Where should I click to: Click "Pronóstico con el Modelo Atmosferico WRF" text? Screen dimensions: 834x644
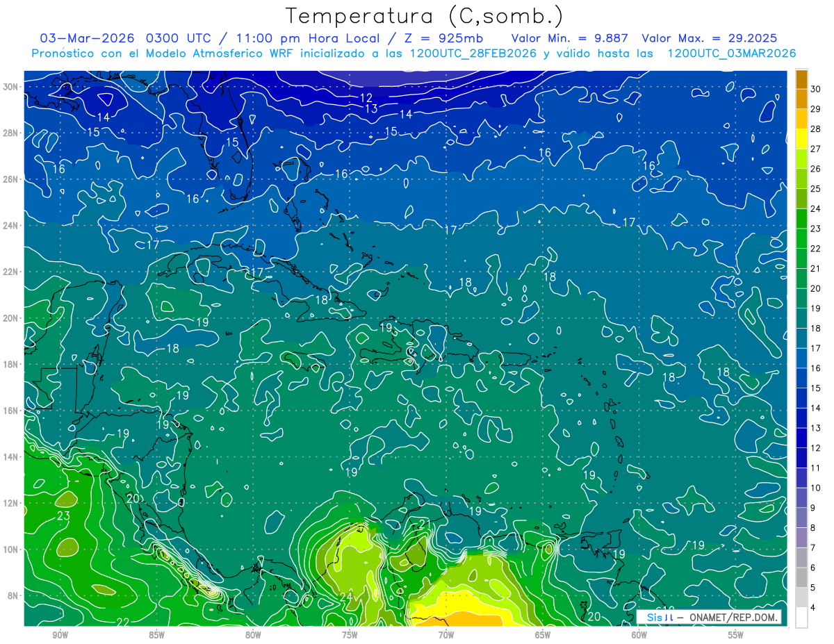coord(163,53)
